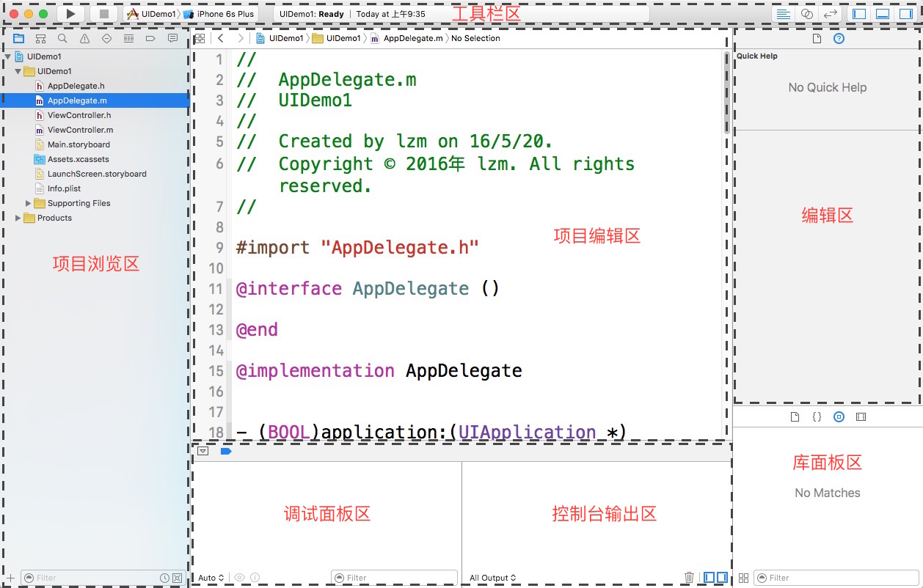Open the All Output dropdown in console

click(x=492, y=577)
